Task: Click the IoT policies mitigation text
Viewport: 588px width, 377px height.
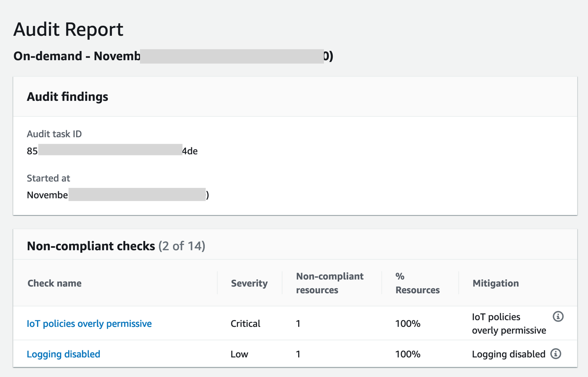Action: click(509, 324)
